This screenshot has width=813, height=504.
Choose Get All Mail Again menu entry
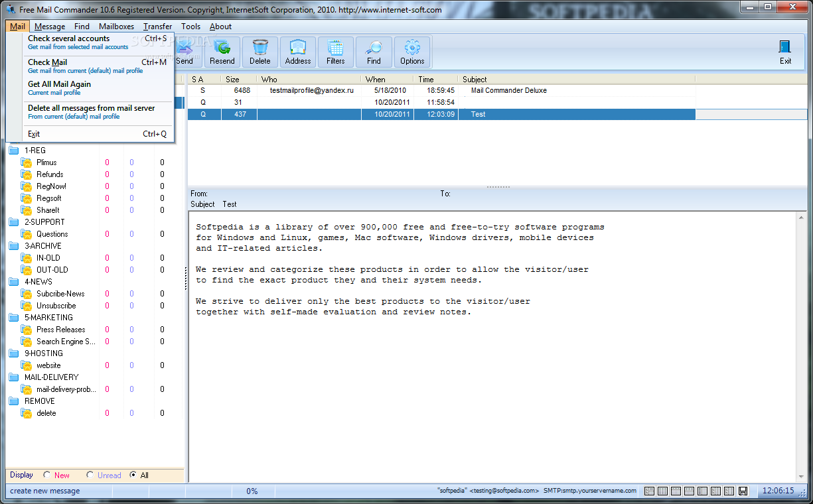point(98,88)
